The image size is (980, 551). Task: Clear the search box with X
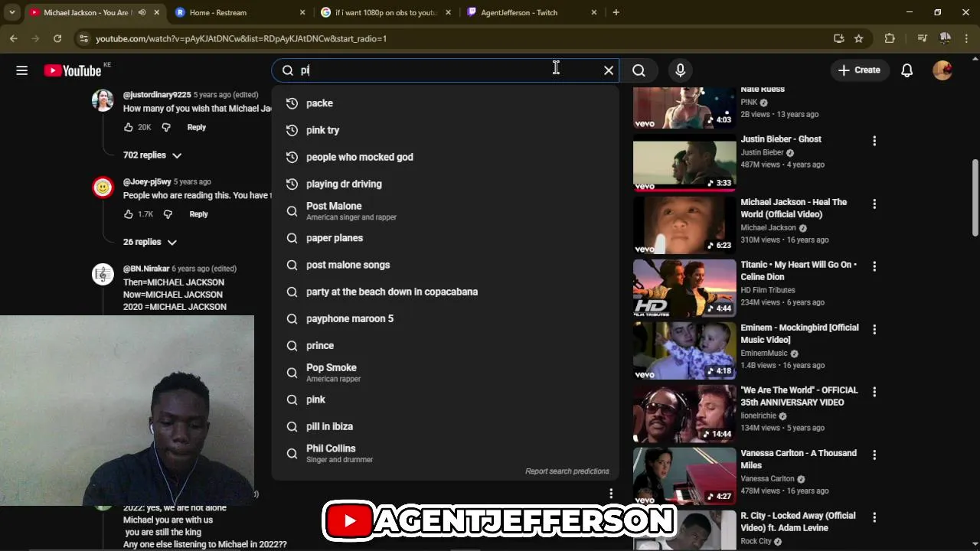coord(609,70)
